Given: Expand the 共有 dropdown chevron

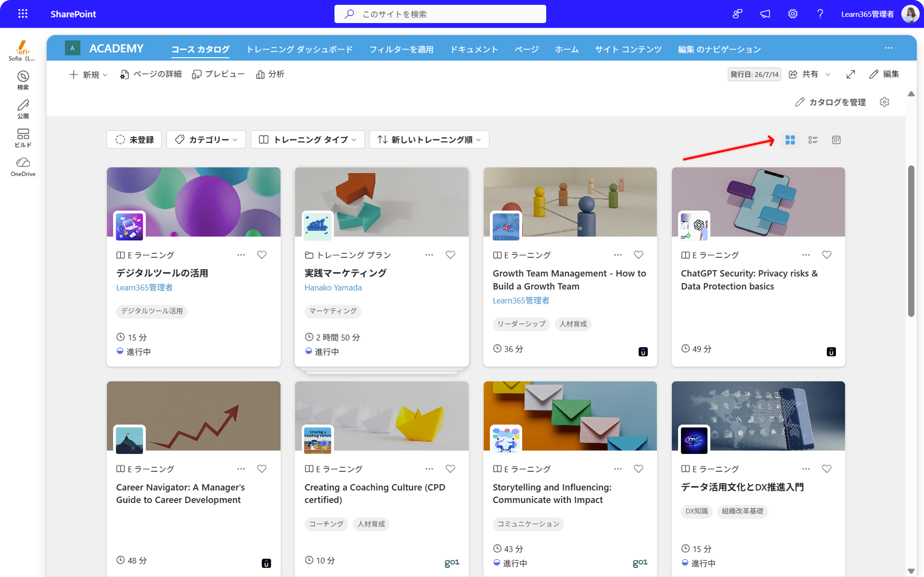Looking at the screenshot, I should pyautogui.click(x=828, y=75).
